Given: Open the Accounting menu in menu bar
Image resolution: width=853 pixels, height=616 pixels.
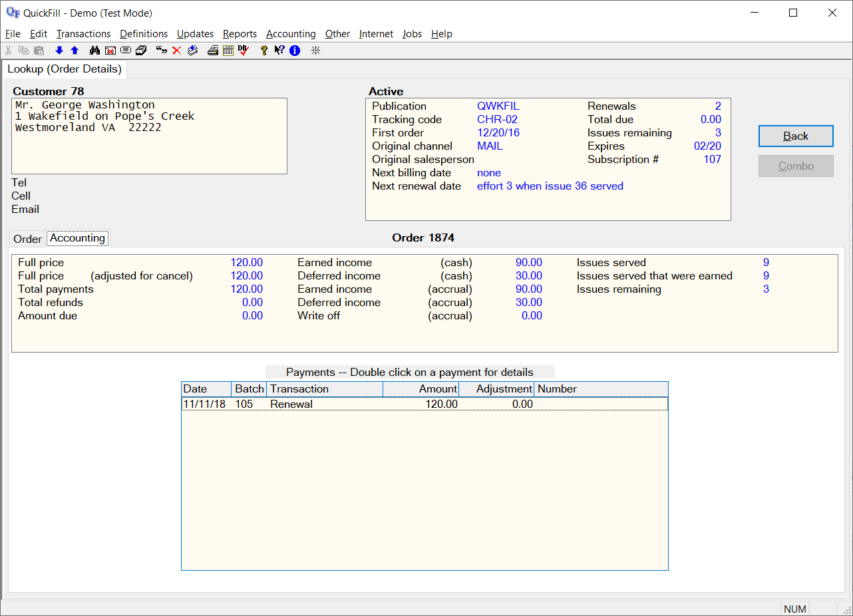Looking at the screenshot, I should click(291, 34).
